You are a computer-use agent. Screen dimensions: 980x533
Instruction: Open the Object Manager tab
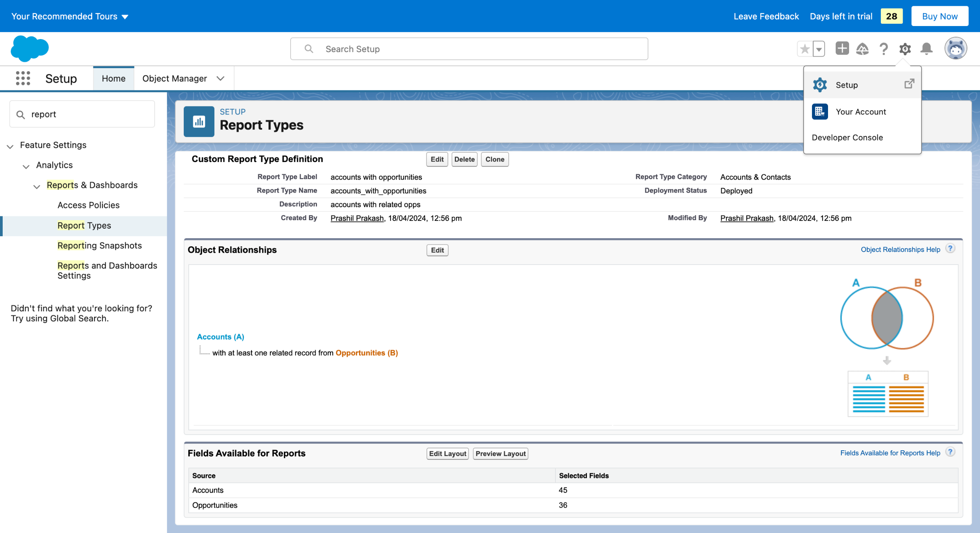(x=175, y=78)
